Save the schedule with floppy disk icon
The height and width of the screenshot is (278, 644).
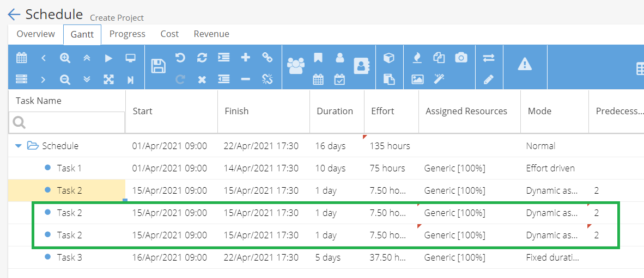coord(159,66)
